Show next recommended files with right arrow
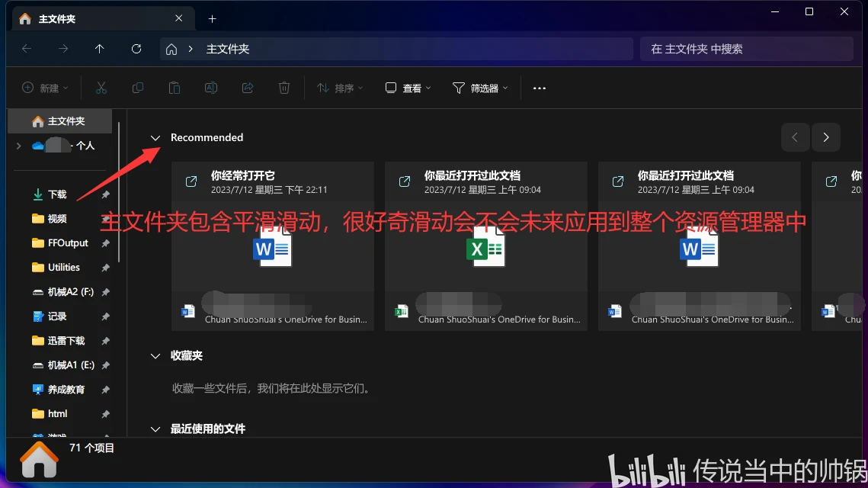 [826, 137]
